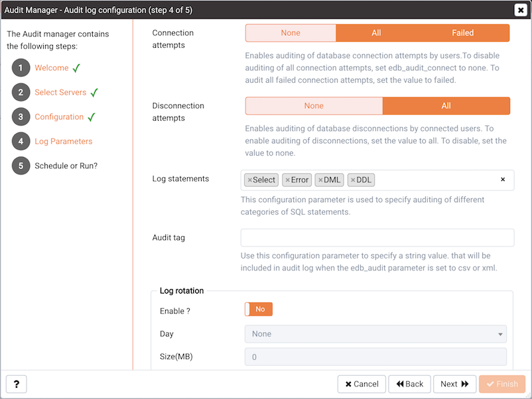The height and width of the screenshot is (399, 532).
Task: Click the green checkmark beside Welcome
Action: (76, 68)
